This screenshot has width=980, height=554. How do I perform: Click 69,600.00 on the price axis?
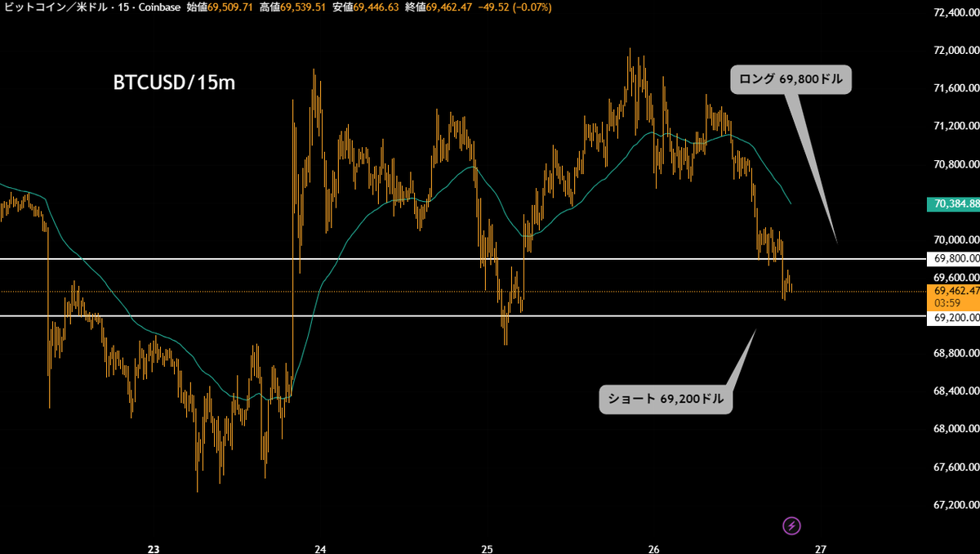pos(955,278)
